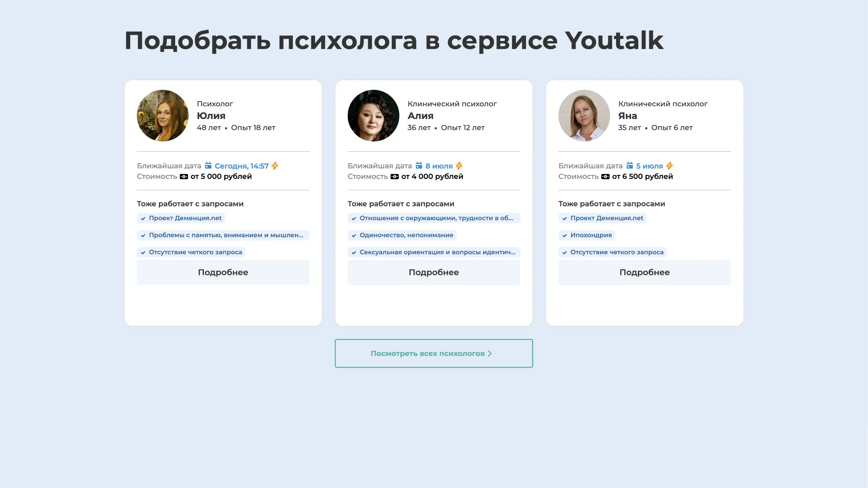Click money icon next to 4 000 рублей
Viewport: 868px width, 488px height.
[394, 177]
